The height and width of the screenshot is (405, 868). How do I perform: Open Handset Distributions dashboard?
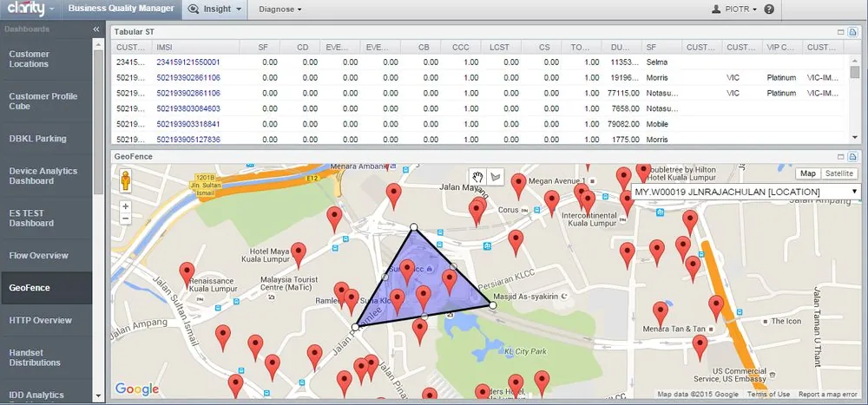47,357
